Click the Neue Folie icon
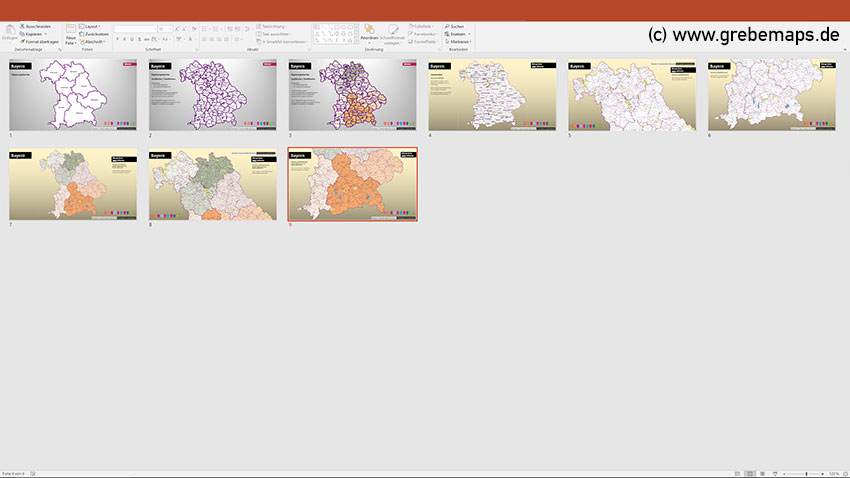 pos(71,30)
